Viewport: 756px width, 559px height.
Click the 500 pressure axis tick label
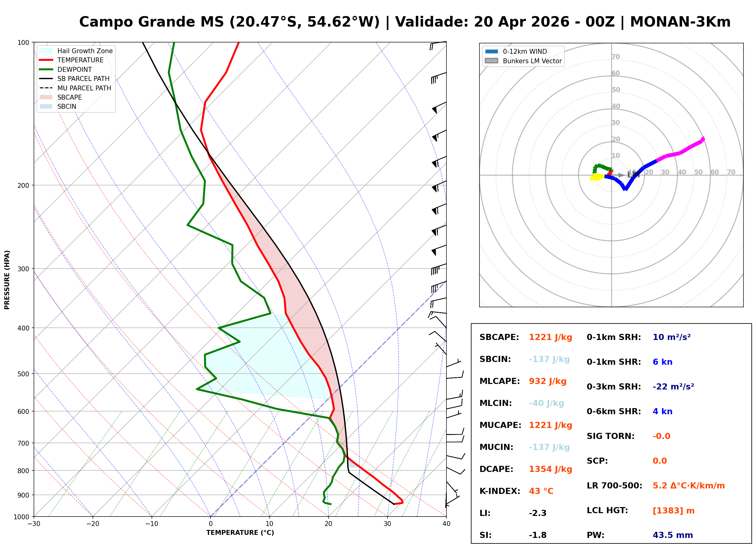point(23,374)
